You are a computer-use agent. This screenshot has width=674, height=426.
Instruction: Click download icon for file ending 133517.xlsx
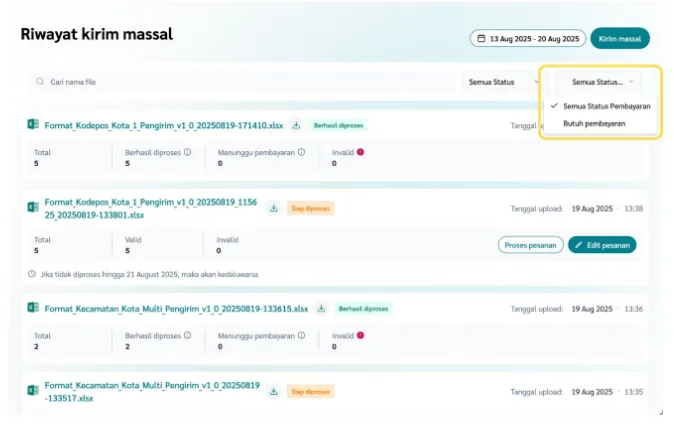[274, 391]
